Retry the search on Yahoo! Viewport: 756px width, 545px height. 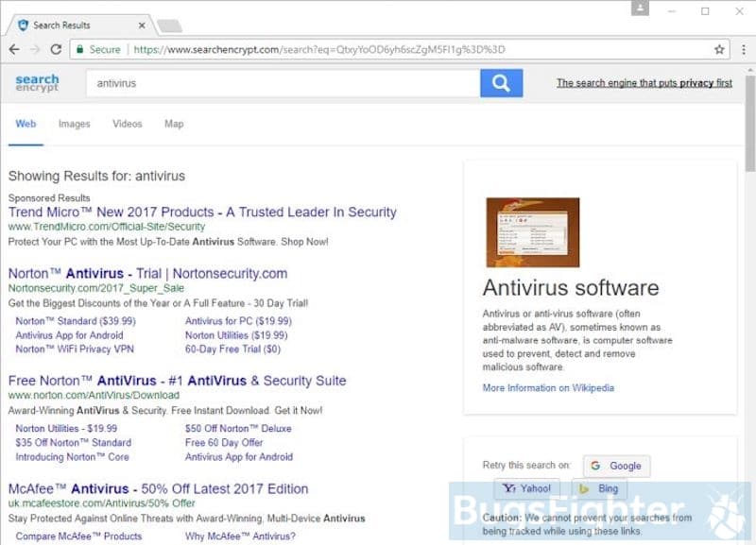527,488
